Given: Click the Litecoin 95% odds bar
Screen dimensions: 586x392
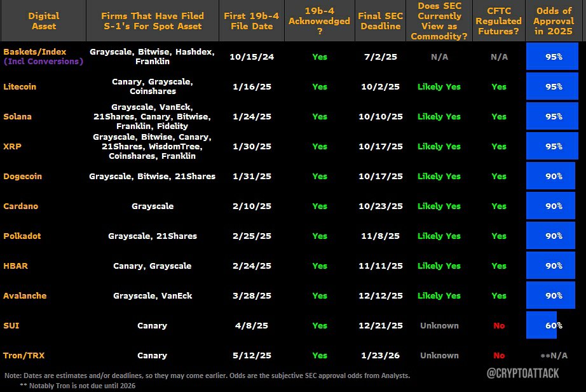Looking at the screenshot, I should point(552,86).
